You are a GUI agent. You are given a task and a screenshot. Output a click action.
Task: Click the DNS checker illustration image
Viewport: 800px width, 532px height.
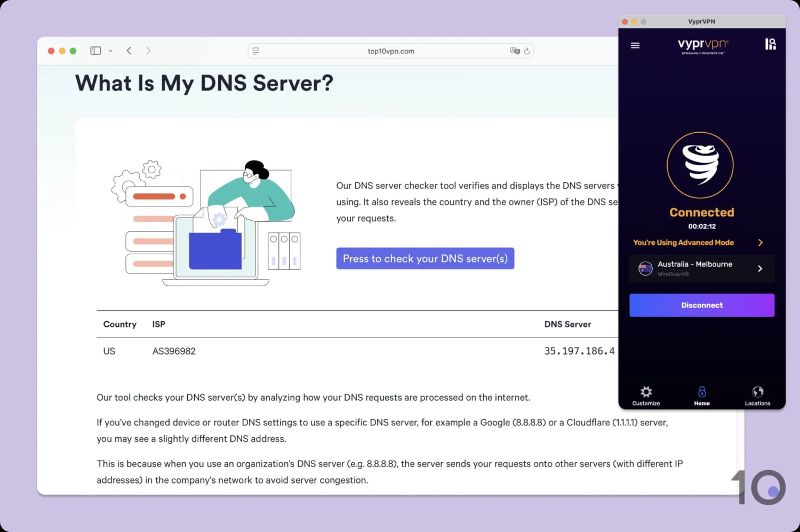click(x=206, y=223)
